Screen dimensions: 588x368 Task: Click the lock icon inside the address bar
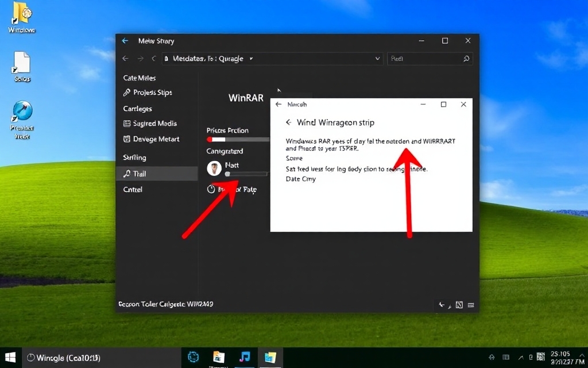[167, 59]
